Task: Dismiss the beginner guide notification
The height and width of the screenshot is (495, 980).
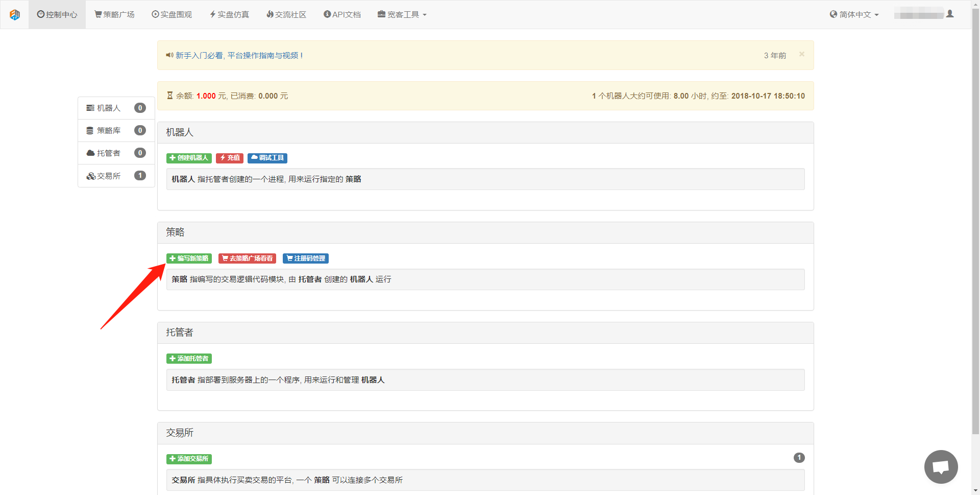Action: click(x=801, y=54)
